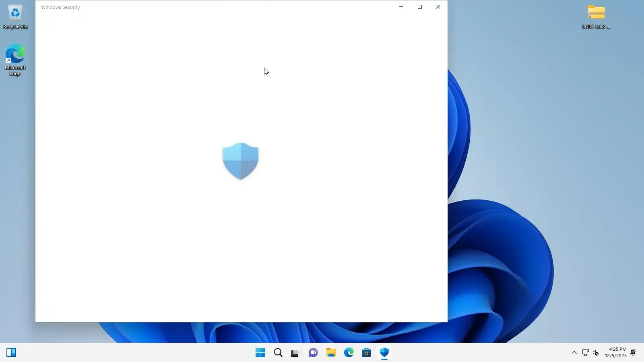The height and width of the screenshot is (362, 644).
Task: Launch Microsoft Edge from the taskbar
Action: (349, 353)
